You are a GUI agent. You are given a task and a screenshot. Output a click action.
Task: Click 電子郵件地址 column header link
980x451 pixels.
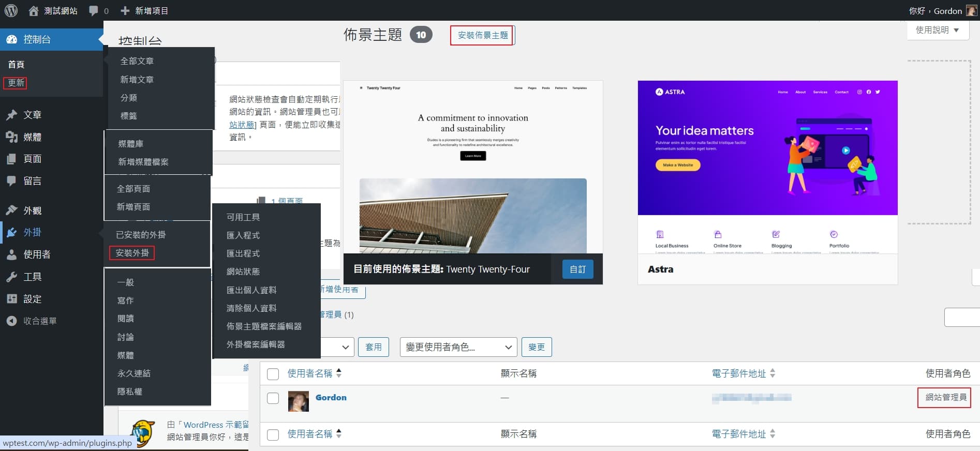[739, 373]
